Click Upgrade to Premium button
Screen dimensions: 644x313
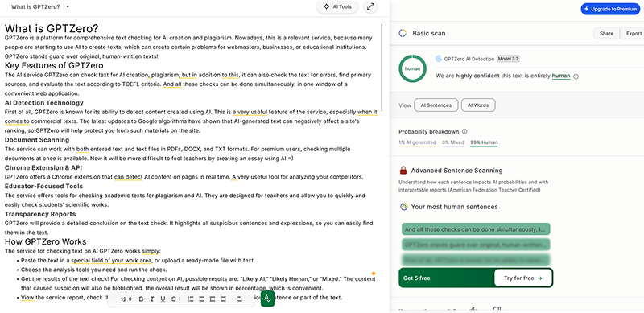[x=610, y=9]
